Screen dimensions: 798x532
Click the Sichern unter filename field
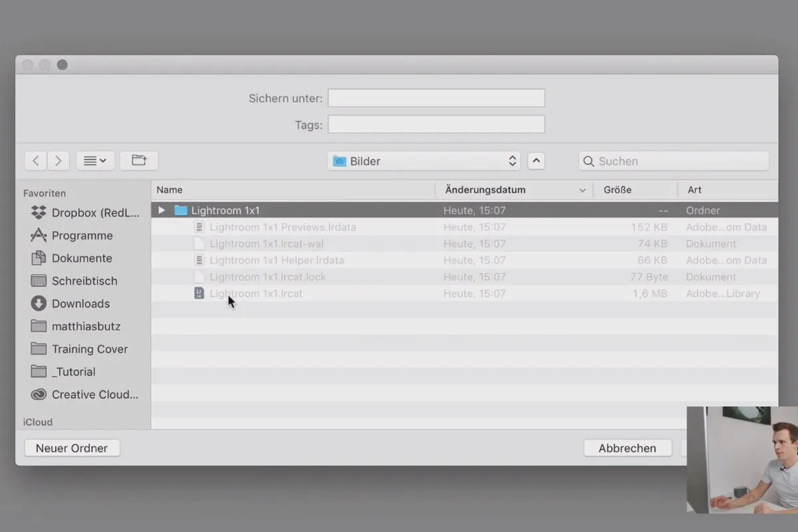[x=436, y=98]
